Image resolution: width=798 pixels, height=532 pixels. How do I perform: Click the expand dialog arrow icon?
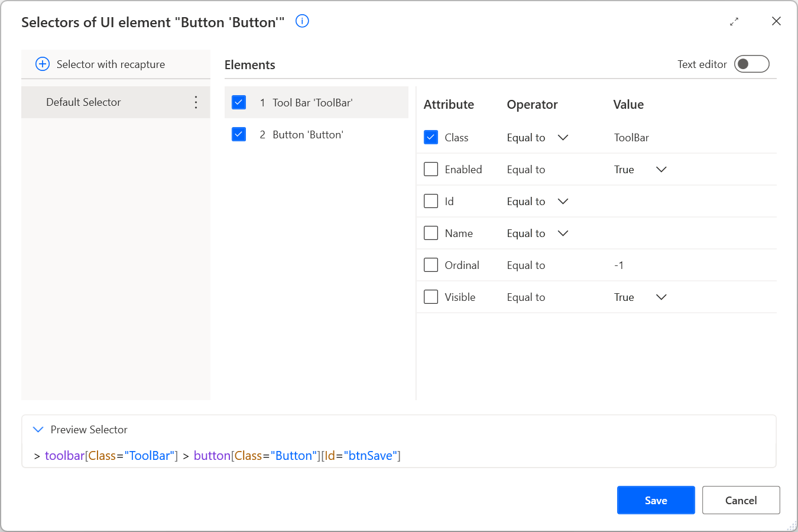(x=734, y=21)
